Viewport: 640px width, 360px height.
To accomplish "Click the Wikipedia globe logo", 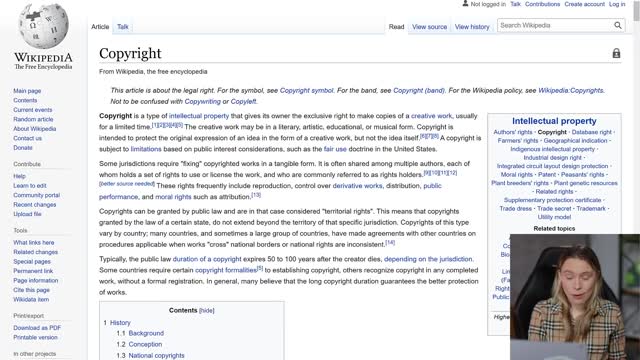I will [43, 26].
